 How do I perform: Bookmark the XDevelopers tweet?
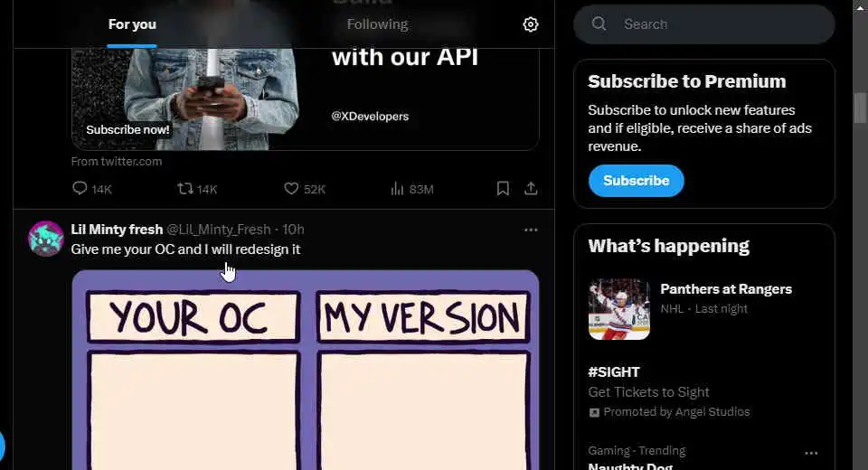point(503,189)
